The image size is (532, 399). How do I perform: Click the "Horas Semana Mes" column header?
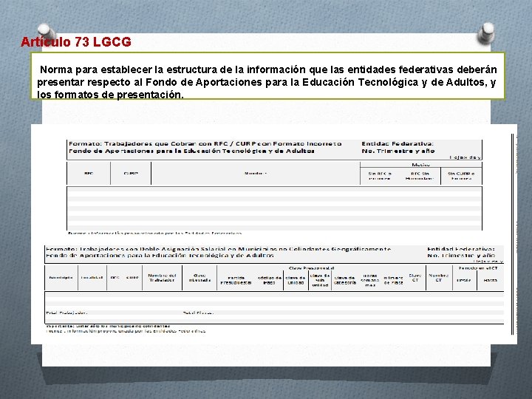[x=370, y=280]
